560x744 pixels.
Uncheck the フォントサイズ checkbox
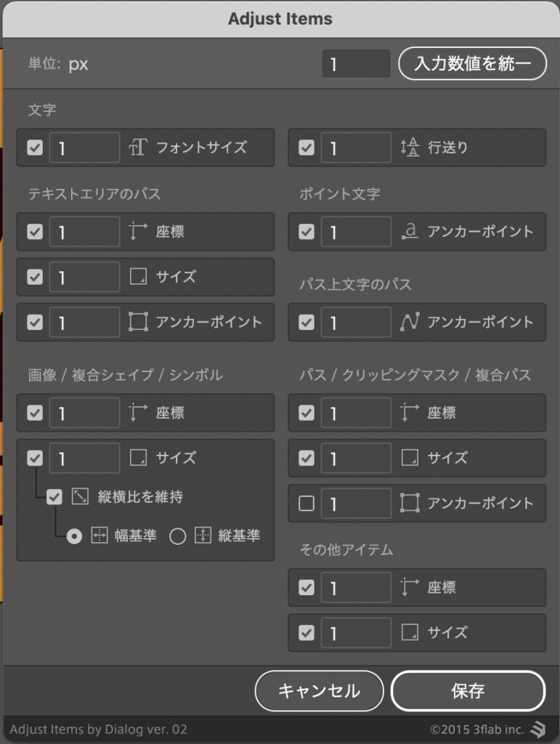click(35, 147)
